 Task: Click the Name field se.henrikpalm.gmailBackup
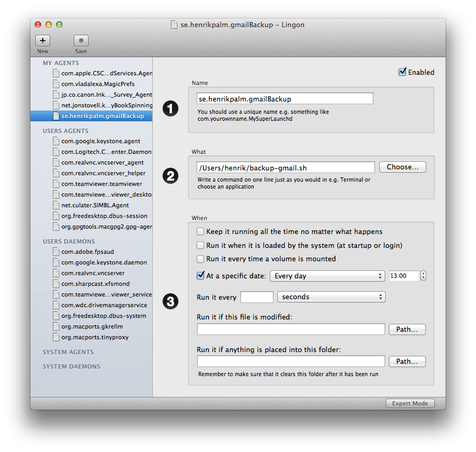285,99
